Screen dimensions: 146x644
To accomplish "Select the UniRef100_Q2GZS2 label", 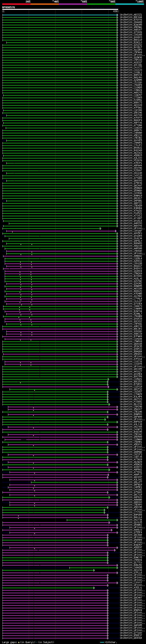I will [x=131, y=45].
